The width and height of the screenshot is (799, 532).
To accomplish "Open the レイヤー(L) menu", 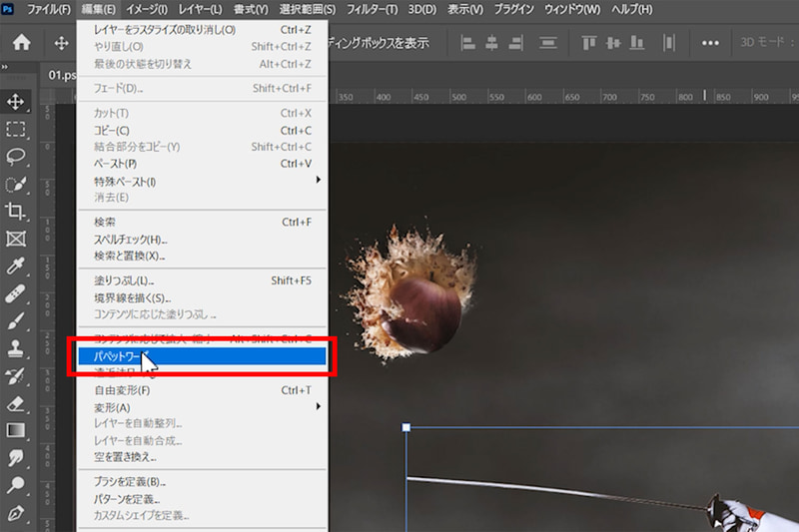I will (x=200, y=9).
